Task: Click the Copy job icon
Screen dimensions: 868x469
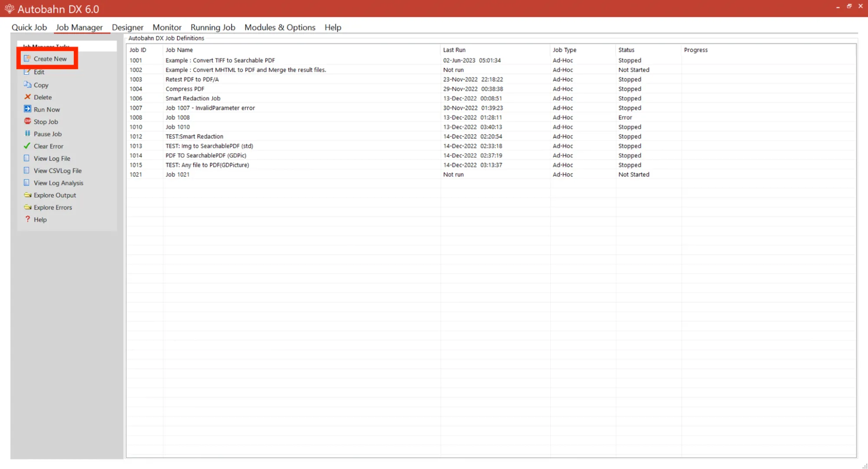Action: tap(27, 85)
